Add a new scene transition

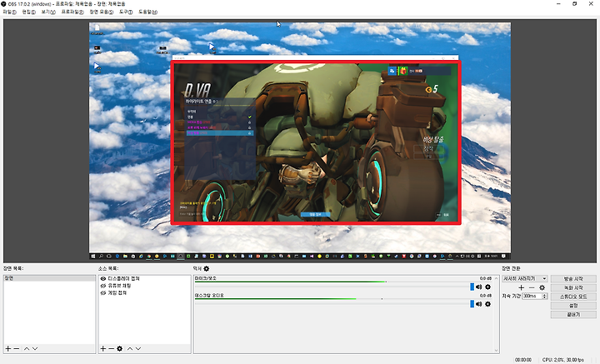pos(521,287)
